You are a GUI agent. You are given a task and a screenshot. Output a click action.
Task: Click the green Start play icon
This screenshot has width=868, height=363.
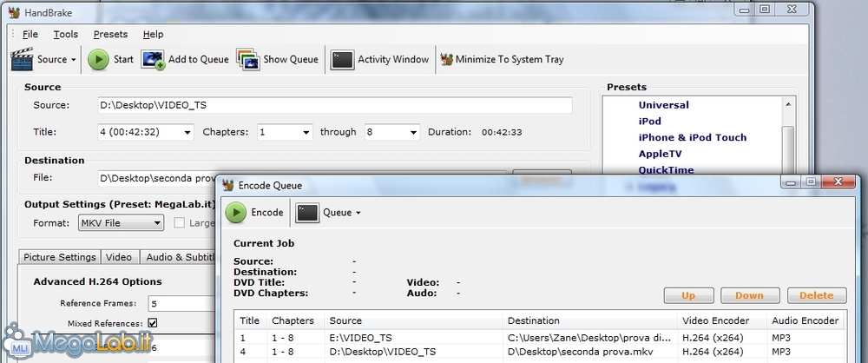[99, 59]
